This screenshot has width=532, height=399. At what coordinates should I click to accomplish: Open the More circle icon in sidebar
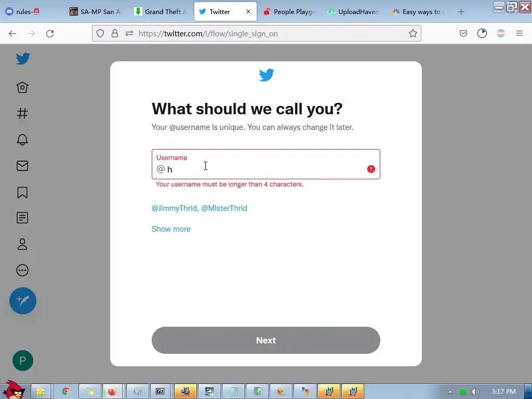click(22, 270)
